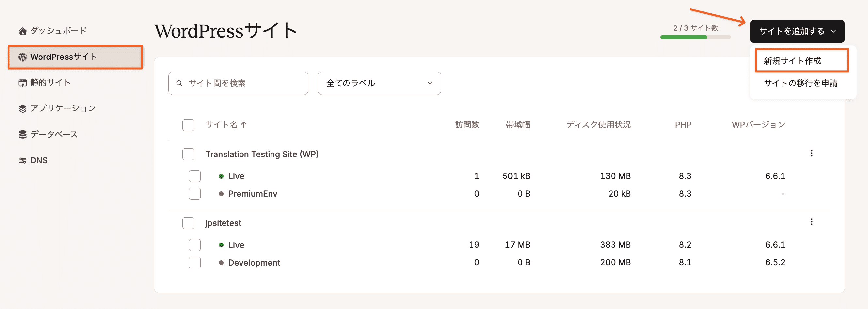Open 静的サイト via its sidebar icon
This screenshot has width=868, height=309.
(22, 83)
